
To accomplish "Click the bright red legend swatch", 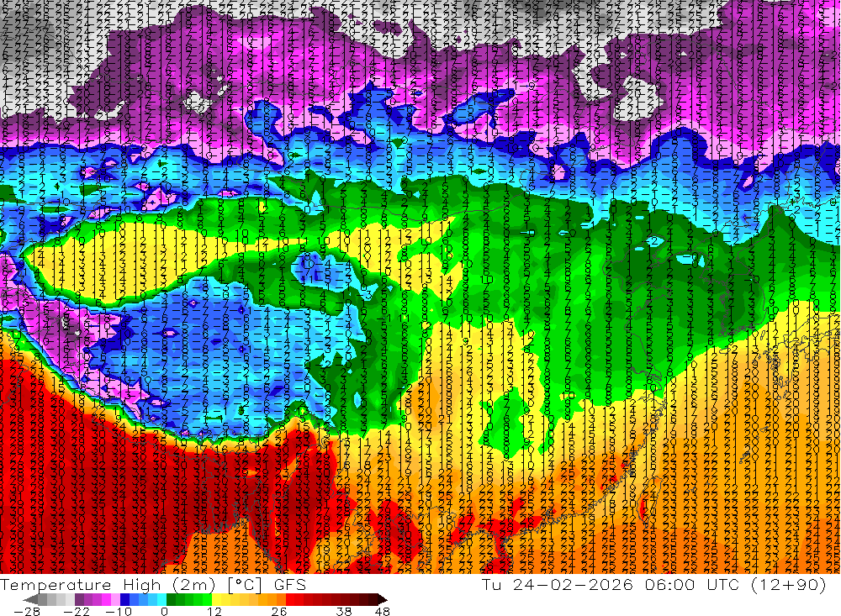I will pos(289,599).
